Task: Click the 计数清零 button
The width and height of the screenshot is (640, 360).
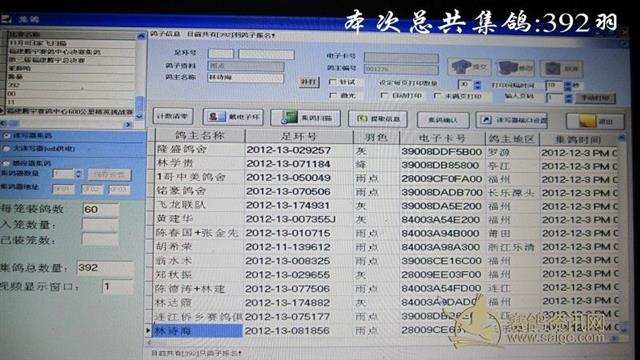Action: click(x=173, y=116)
